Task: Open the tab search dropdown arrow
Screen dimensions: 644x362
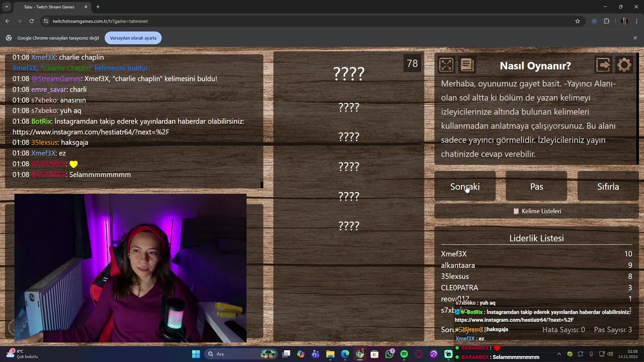Action: coord(7,7)
